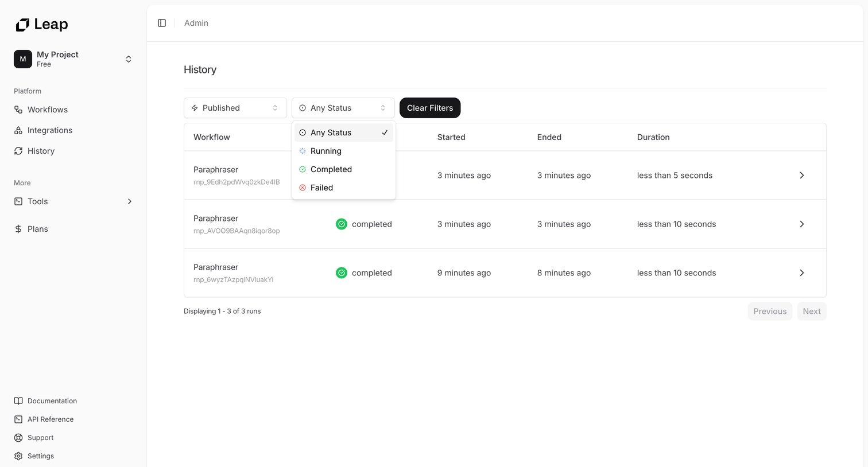Click the Ended column header
Viewport: 868px width, 467px height.
(x=549, y=137)
